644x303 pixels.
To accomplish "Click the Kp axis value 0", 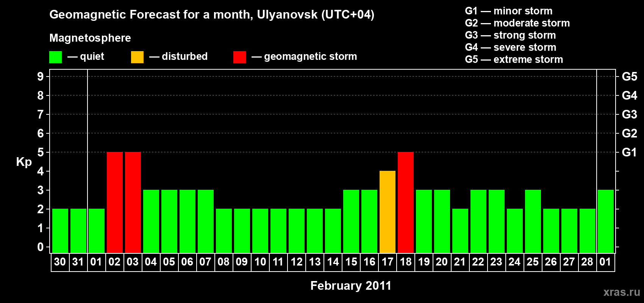I will point(40,247).
